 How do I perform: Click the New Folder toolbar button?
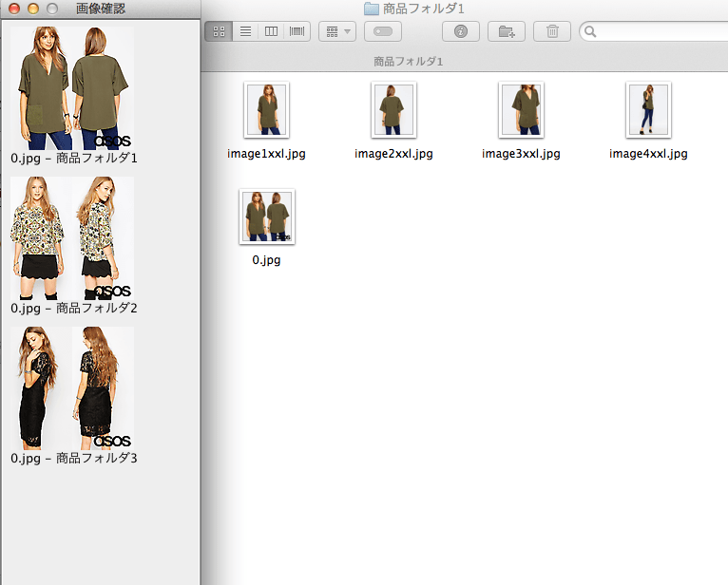click(x=507, y=31)
